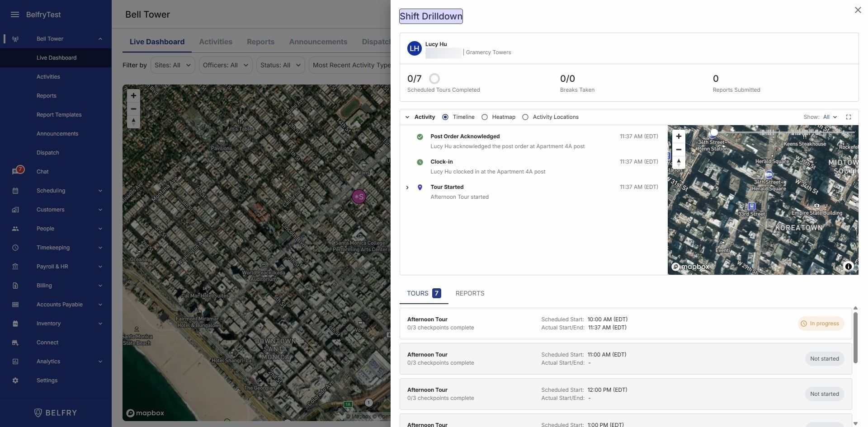The height and width of the screenshot is (427, 868).
Task: Open the Show: All dropdown
Action: click(830, 117)
